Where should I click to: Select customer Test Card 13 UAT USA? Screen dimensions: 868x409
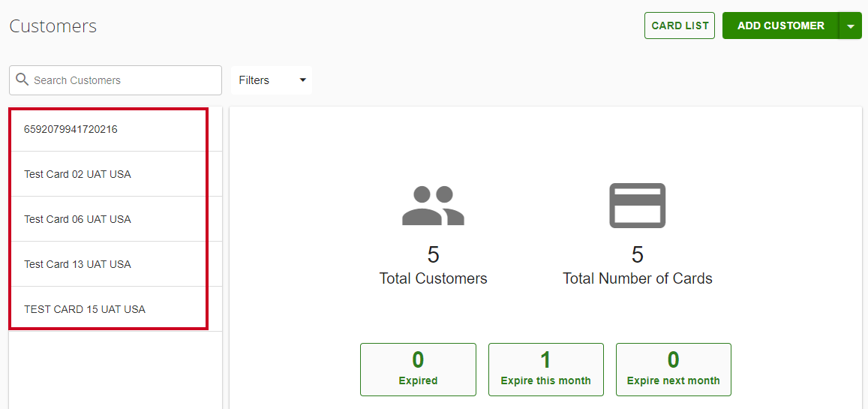click(116, 264)
